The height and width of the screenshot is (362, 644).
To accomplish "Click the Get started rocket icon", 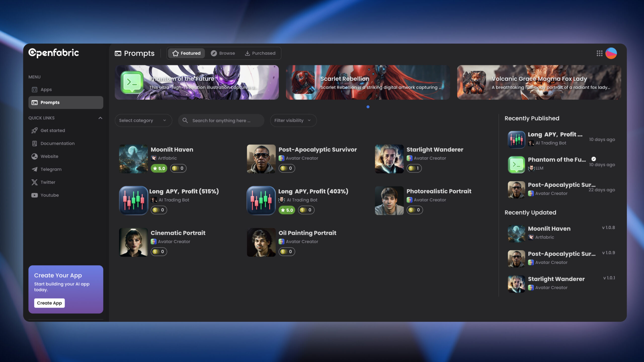I will pos(34,130).
